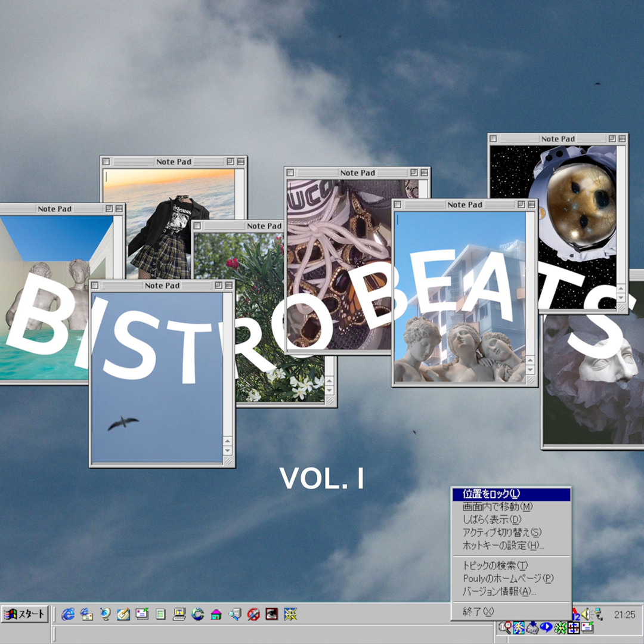
Task: Click scroll down arrow in astronaut seal Note Pad
Action: coord(621,298)
